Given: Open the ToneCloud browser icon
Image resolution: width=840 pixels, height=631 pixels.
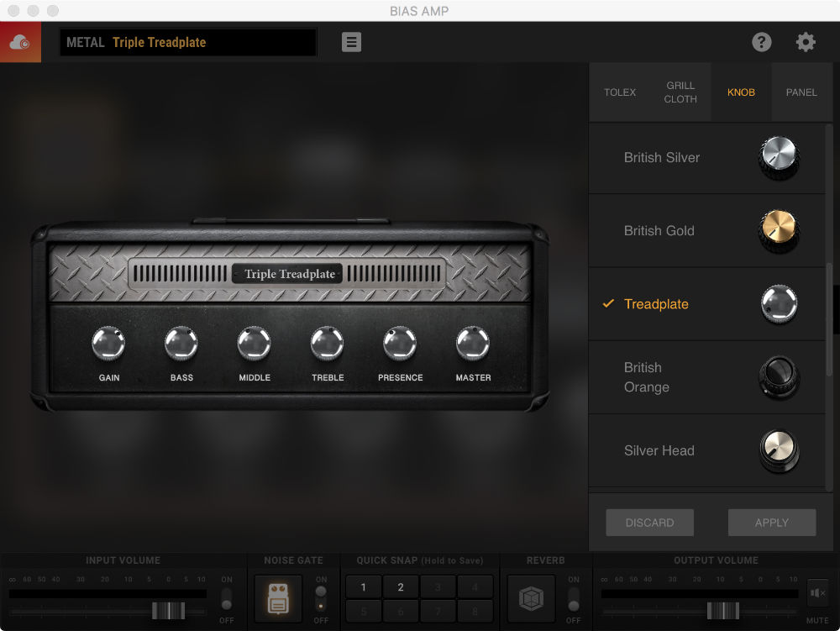Looking at the screenshot, I should click(x=20, y=41).
